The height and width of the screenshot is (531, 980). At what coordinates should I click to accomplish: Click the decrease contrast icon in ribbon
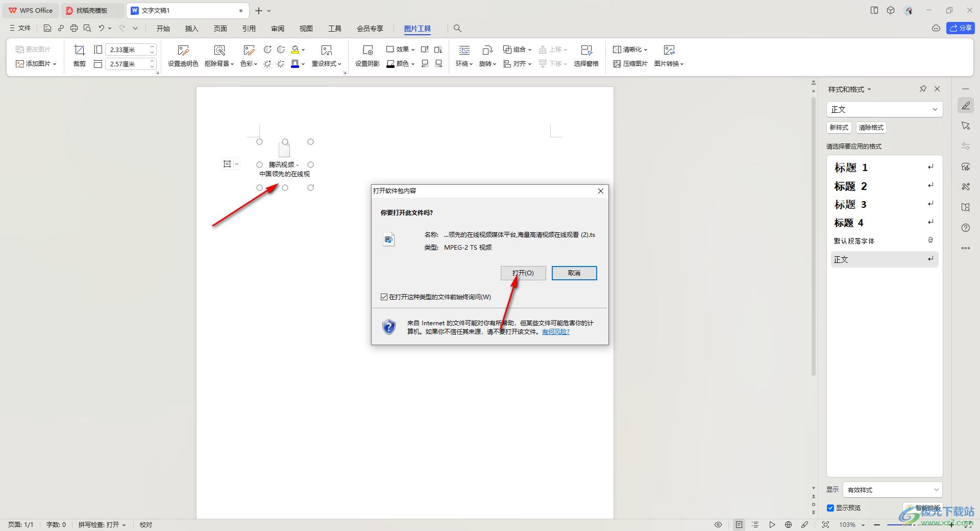[x=281, y=50]
